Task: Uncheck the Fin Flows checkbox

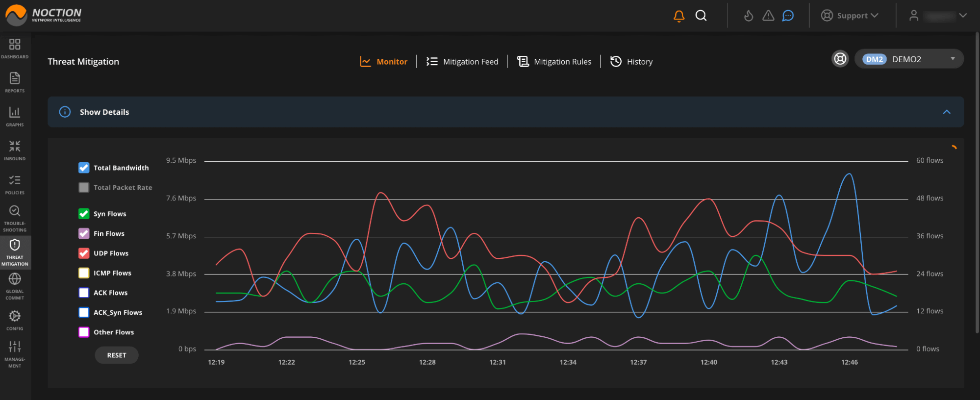Action: pos(84,233)
